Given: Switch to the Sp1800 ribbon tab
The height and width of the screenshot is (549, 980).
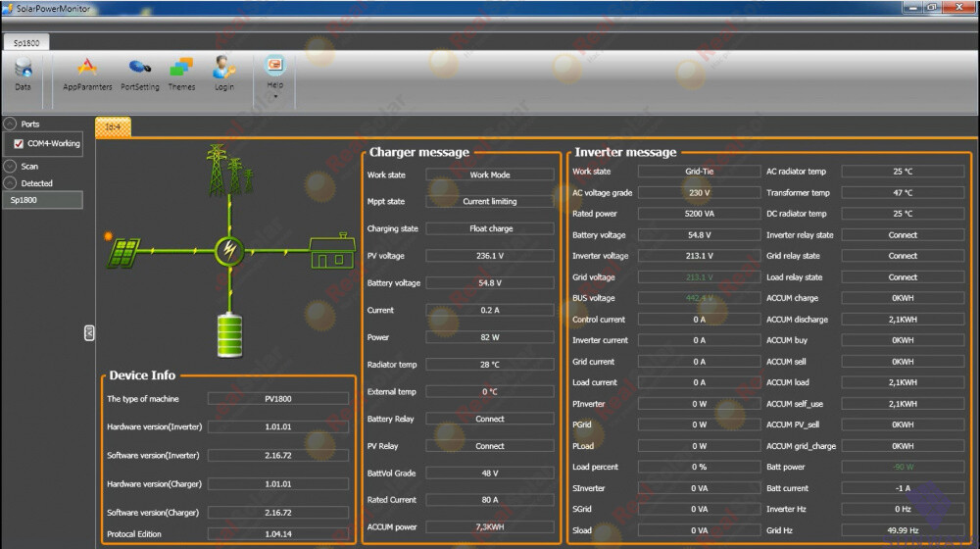Looking at the screenshot, I should click(25, 43).
